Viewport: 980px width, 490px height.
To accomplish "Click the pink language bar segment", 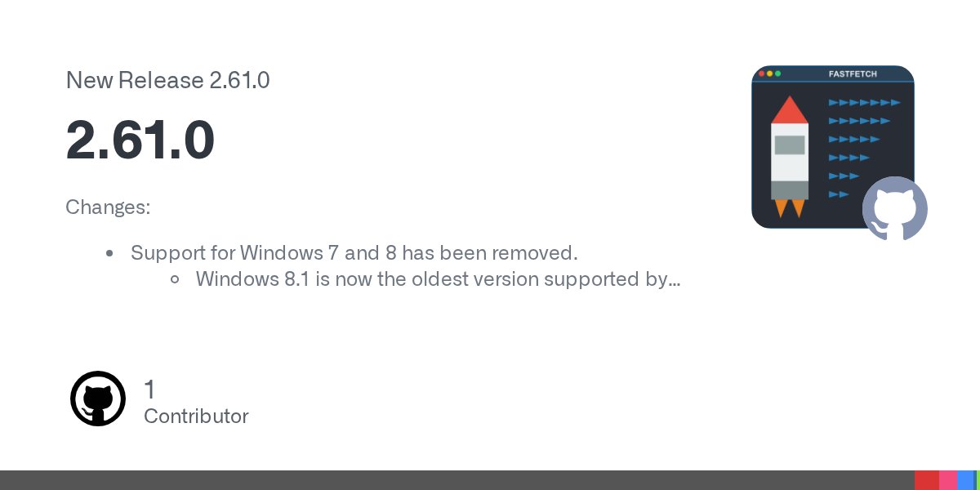I will (x=948, y=480).
